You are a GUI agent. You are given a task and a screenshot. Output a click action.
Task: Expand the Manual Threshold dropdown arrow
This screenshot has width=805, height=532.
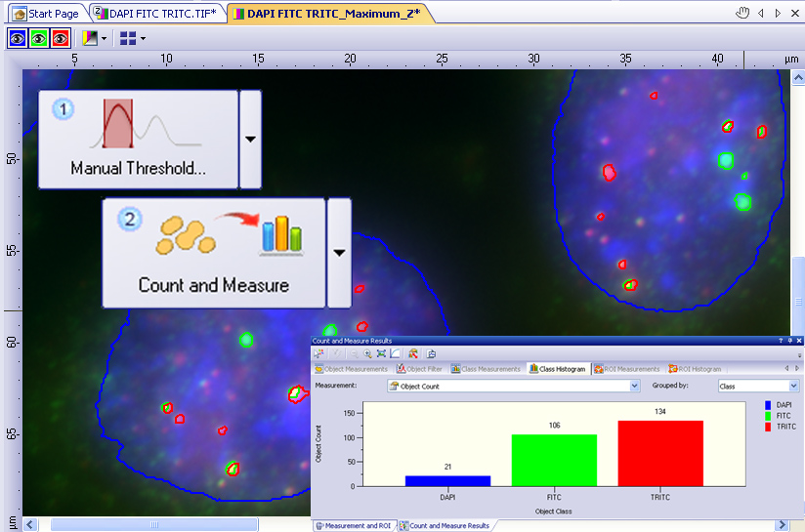[250, 140]
